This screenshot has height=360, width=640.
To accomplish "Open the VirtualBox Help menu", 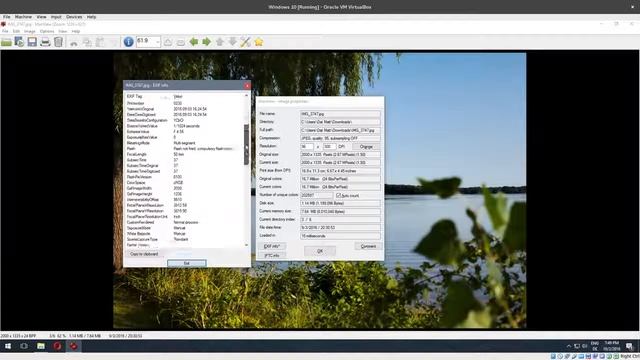I will [91, 17].
